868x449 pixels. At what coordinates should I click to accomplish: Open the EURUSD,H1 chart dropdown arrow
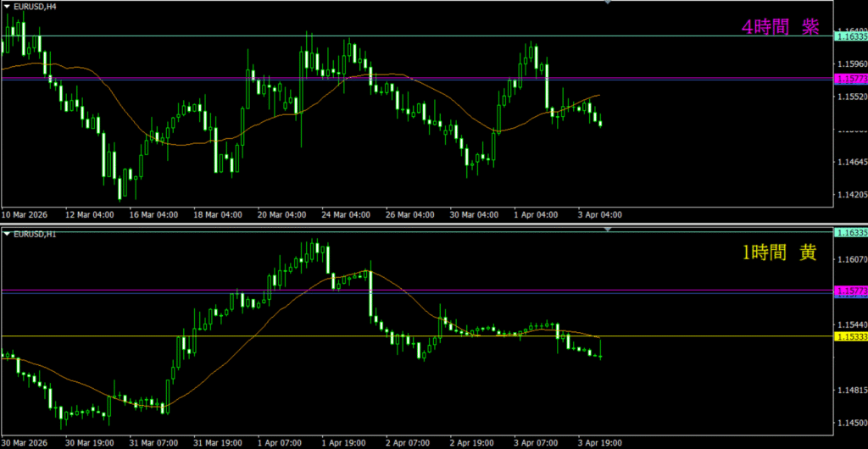(x=8, y=233)
